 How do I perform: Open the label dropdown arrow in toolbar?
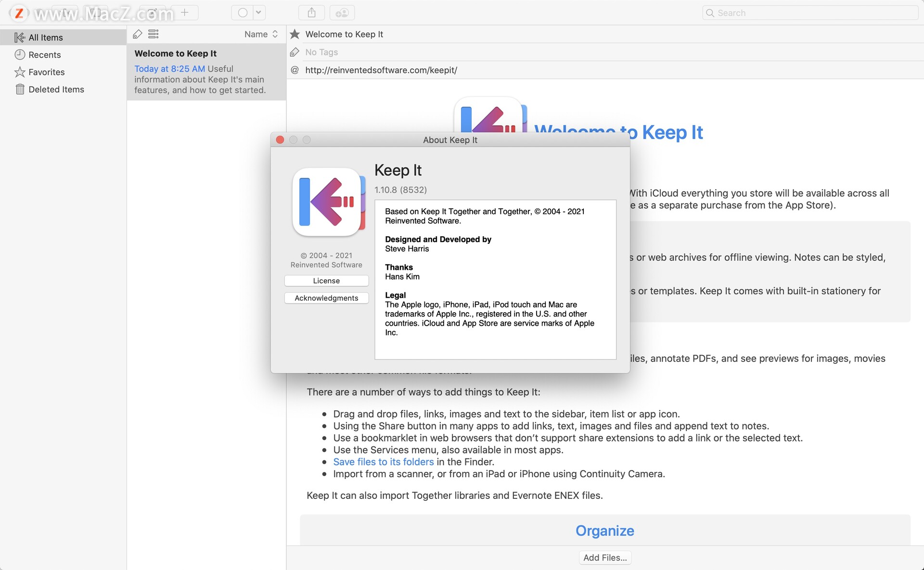click(259, 13)
